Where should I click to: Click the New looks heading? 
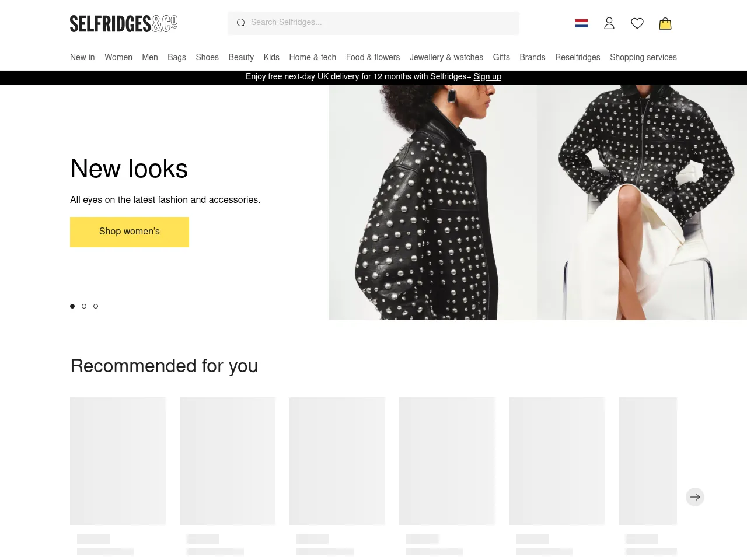click(x=129, y=169)
